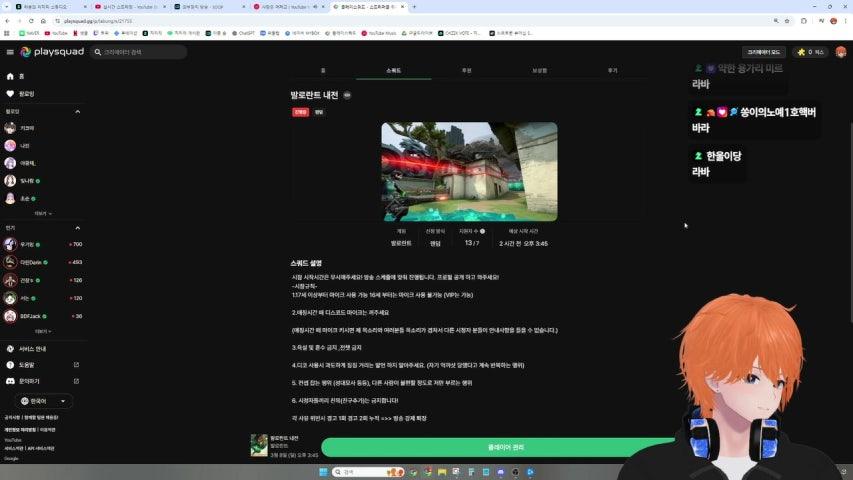The width and height of the screenshot is (853, 480).
Task: Expand more under the following creator list
Action: tap(43, 214)
